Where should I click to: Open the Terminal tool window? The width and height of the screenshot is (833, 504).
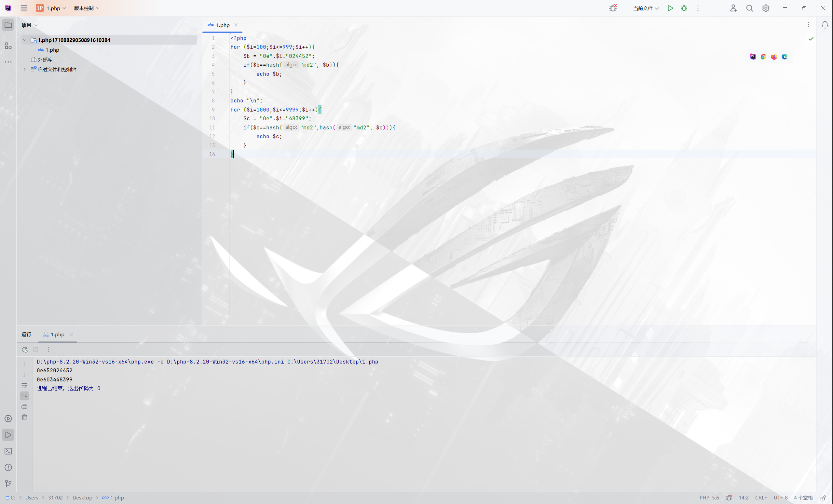click(8, 451)
